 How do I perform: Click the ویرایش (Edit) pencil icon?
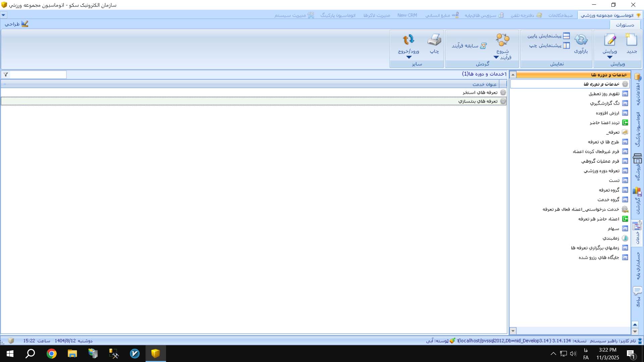(610, 40)
